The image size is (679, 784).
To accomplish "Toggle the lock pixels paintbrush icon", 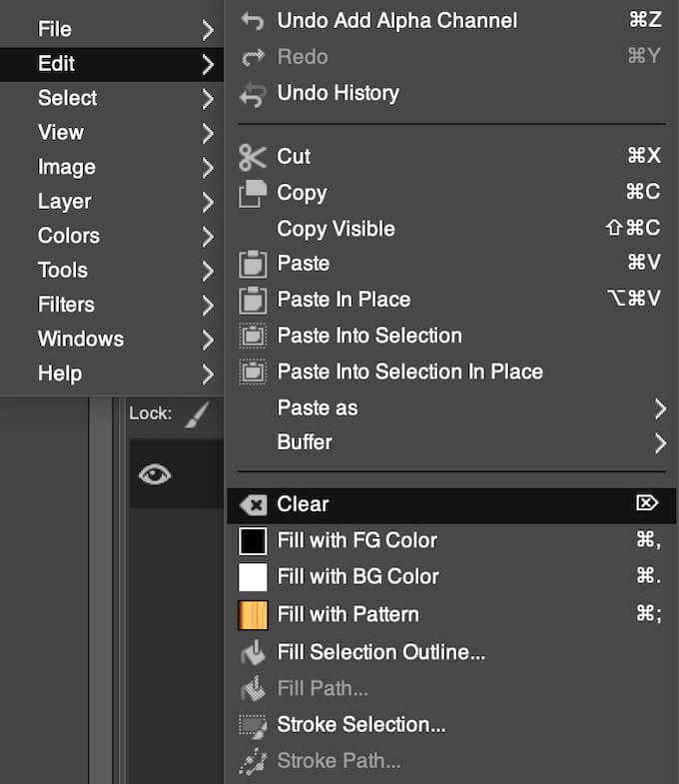I will pos(197,412).
